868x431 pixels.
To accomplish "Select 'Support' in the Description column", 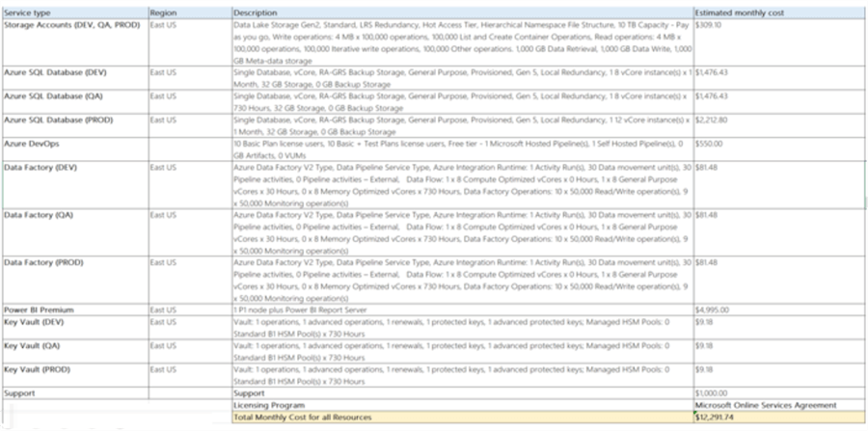I will (x=463, y=393).
